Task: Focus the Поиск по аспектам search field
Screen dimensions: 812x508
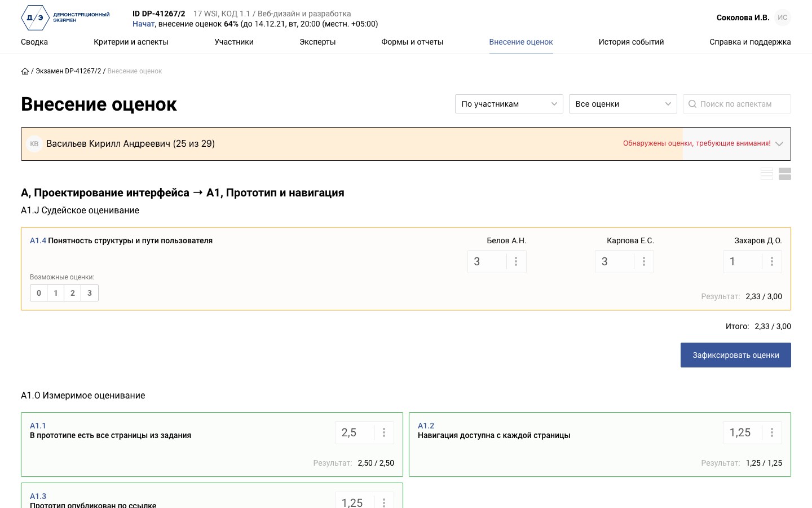Action: tap(737, 104)
